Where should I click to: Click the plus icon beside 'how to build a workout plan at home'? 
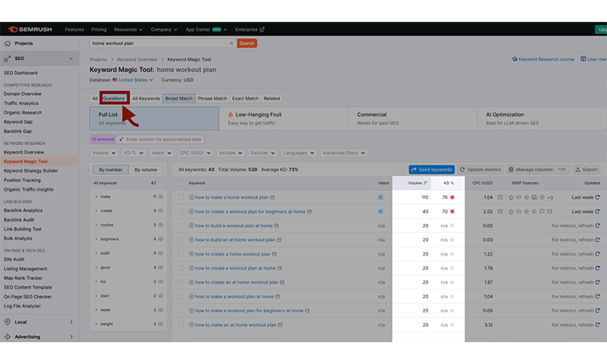[191, 226]
